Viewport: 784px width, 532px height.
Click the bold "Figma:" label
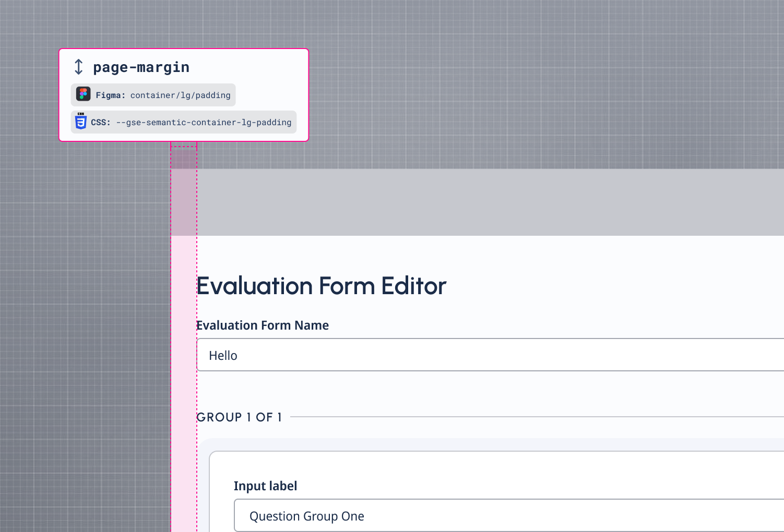click(x=111, y=95)
